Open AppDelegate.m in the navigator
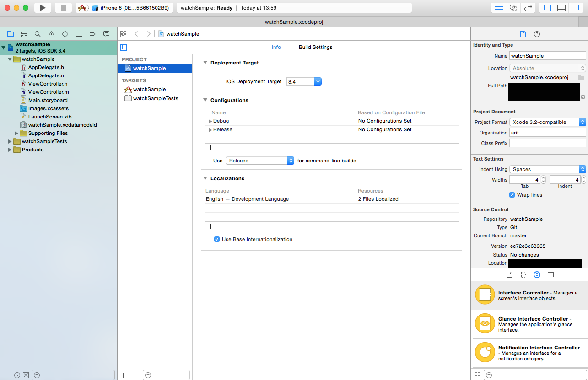 tap(47, 75)
